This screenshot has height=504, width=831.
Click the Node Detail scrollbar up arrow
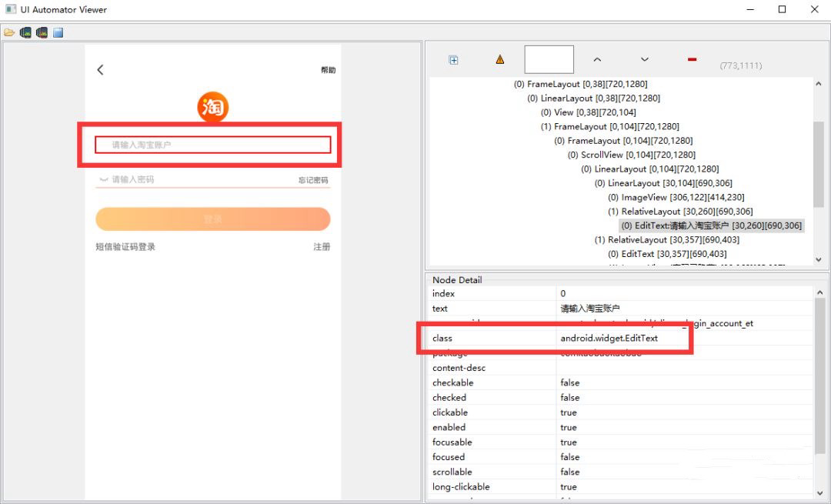(x=819, y=292)
